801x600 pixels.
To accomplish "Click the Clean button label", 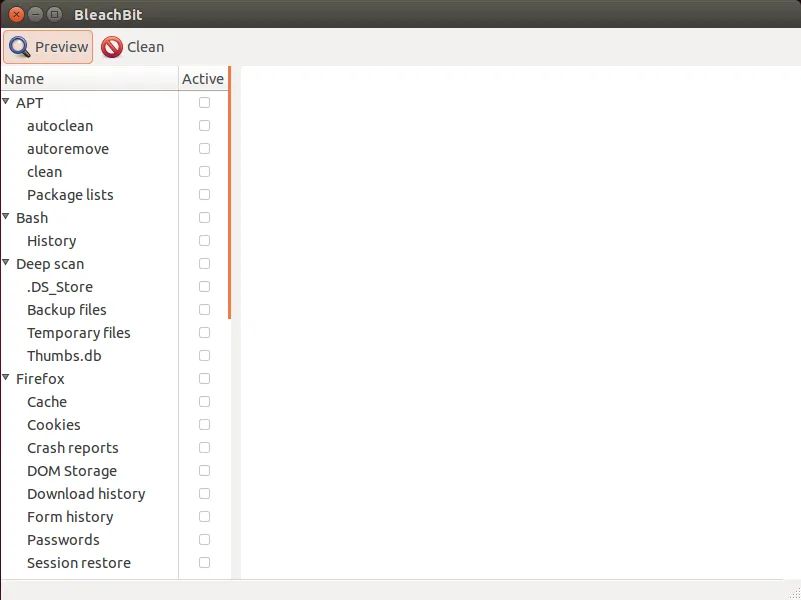I will (146, 47).
